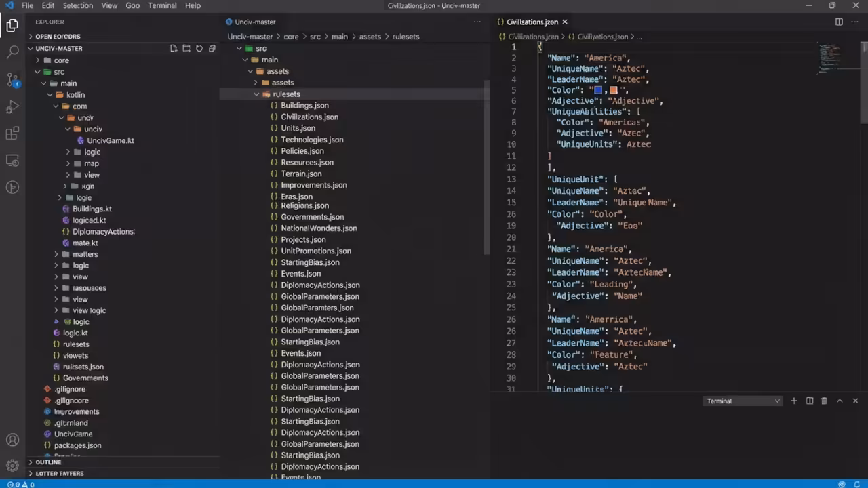Open NationalWonders.json file
The image size is (868, 488).
coord(319,228)
